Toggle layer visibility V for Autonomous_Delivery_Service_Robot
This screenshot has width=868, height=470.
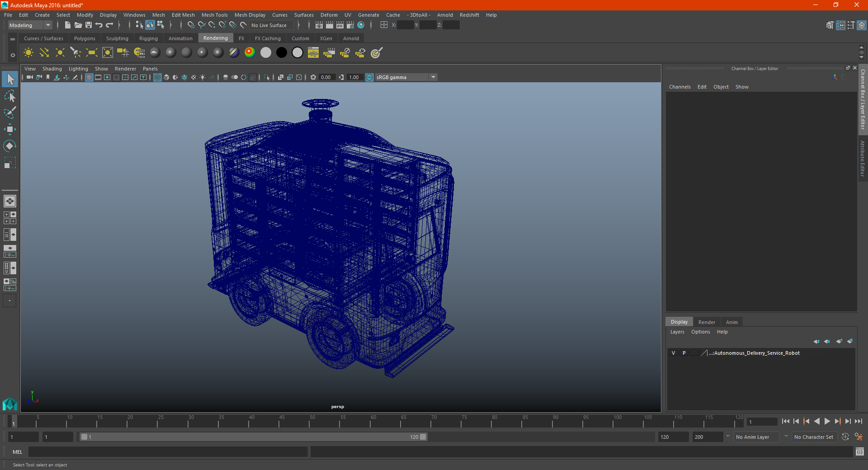(673, 353)
